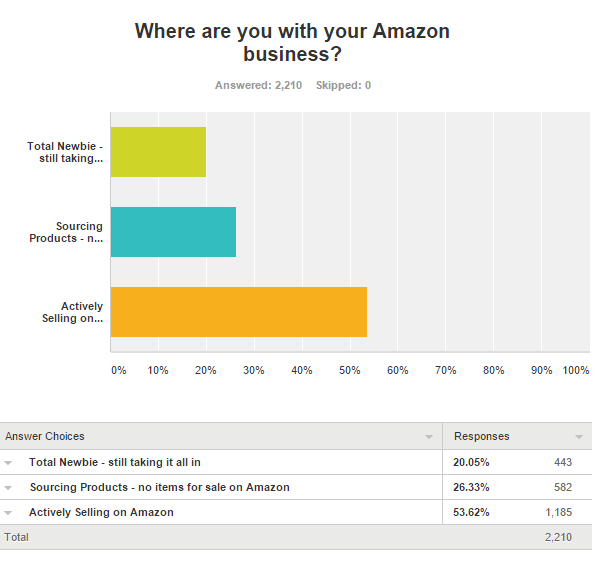The width and height of the screenshot is (600, 567).
Task: Select the 'Actively Selling on Amazon' table row text
Action: click(x=101, y=512)
